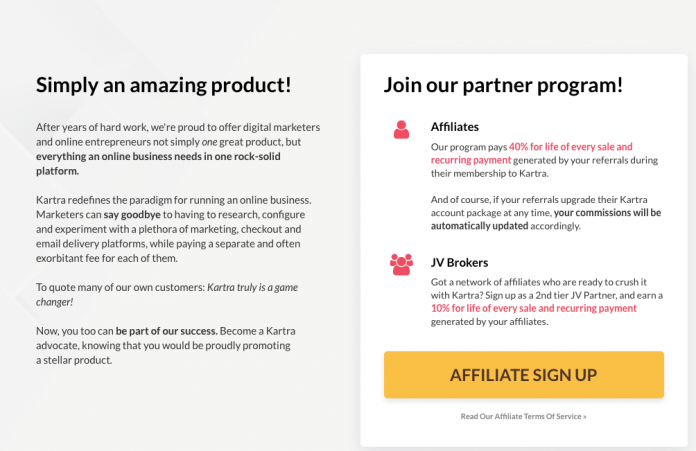
Task: Click the Got a network of affiliates paragraph
Action: (547, 302)
